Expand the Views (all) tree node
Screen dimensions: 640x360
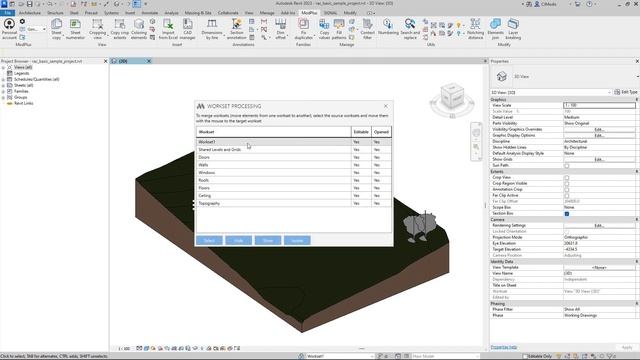[x=3, y=67]
